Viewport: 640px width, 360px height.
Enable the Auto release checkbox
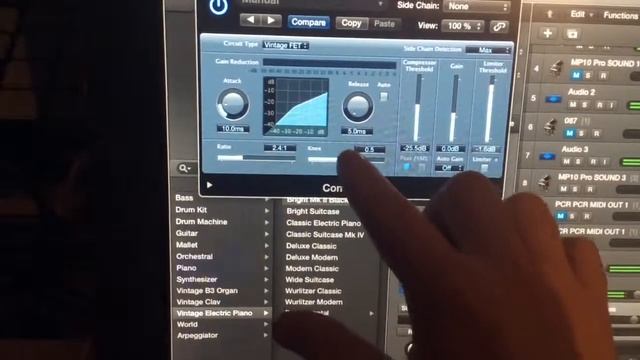click(384, 97)
